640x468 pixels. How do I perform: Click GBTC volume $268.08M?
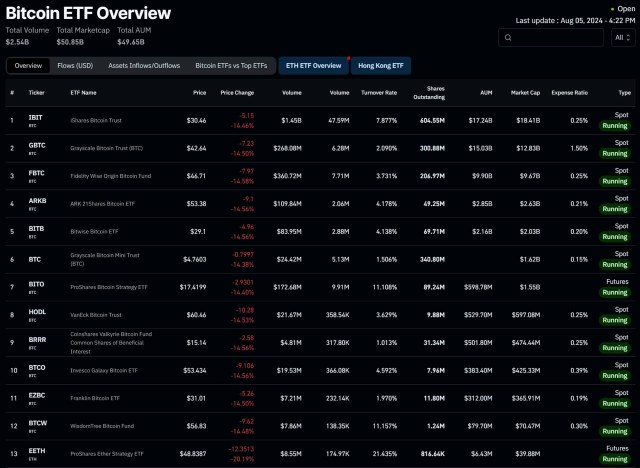point(287,148)
